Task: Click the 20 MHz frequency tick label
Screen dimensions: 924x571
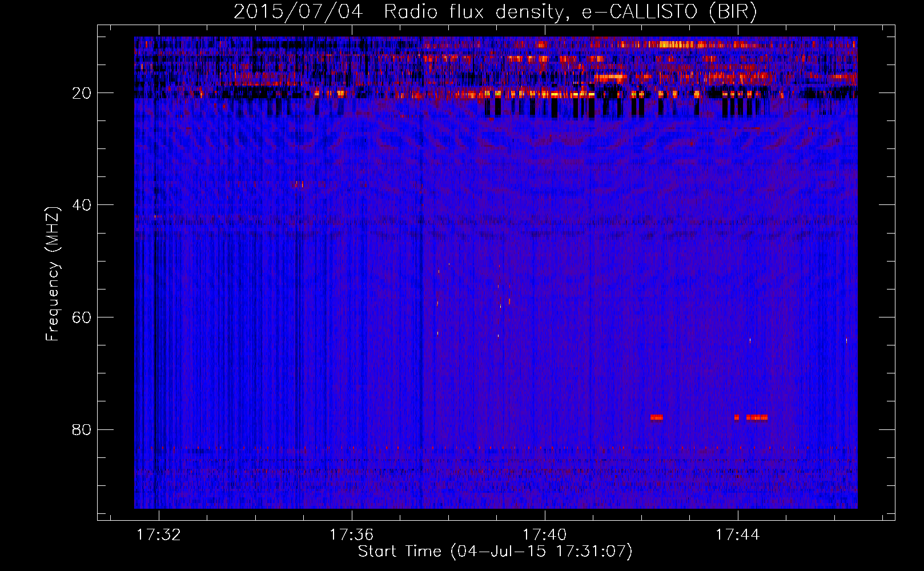Action: click(82, 93)
